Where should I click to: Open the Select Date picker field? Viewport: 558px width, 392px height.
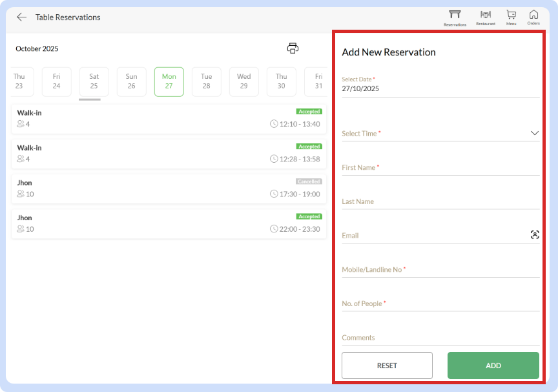[x=440, y=88]
